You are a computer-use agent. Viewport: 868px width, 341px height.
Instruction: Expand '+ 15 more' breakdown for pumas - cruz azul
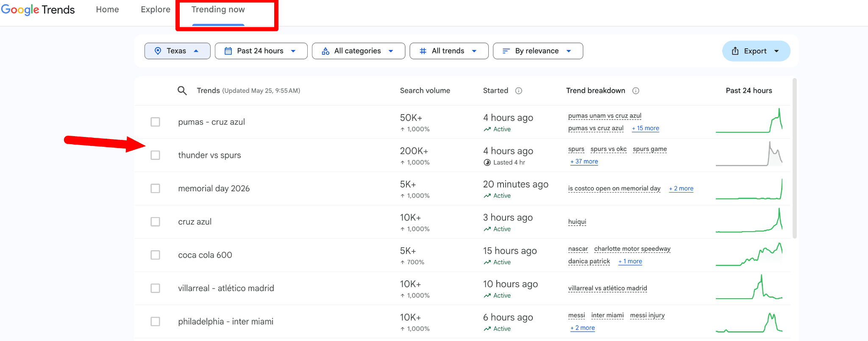click(645, 128)
